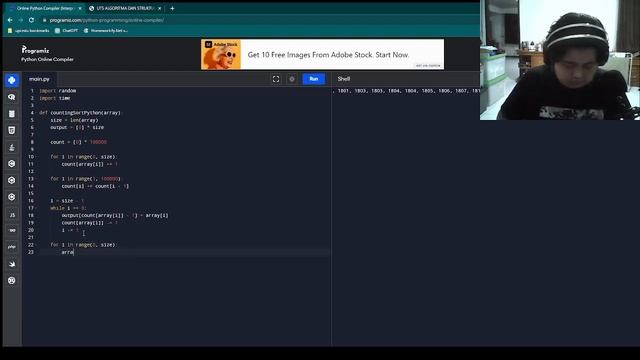Switch to the C# compiler icon
The height and width of the screenshot is (360, 640).
point(12,197)
